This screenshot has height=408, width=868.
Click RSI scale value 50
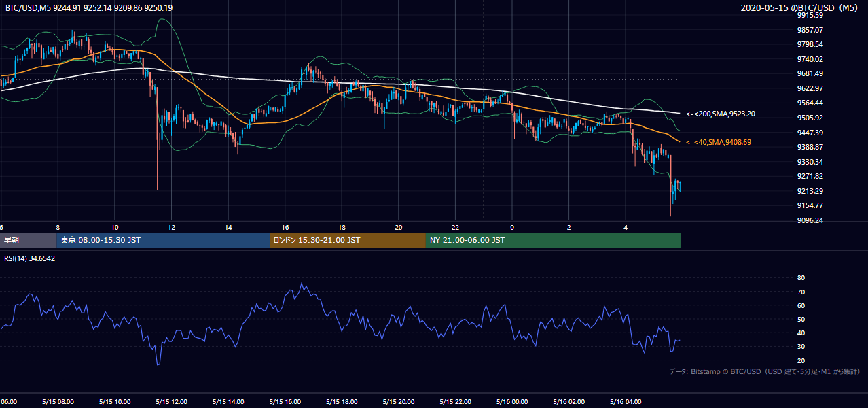[801, 319]
